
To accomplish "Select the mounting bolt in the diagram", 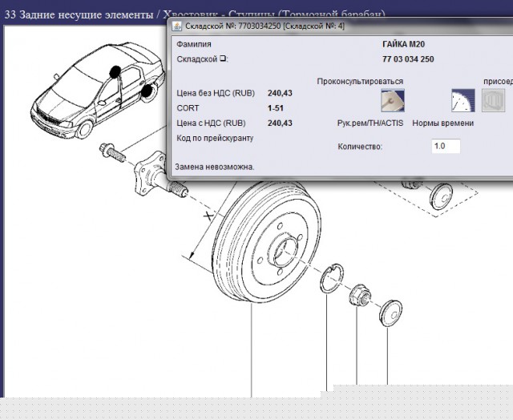I will [x=112, y=152].
